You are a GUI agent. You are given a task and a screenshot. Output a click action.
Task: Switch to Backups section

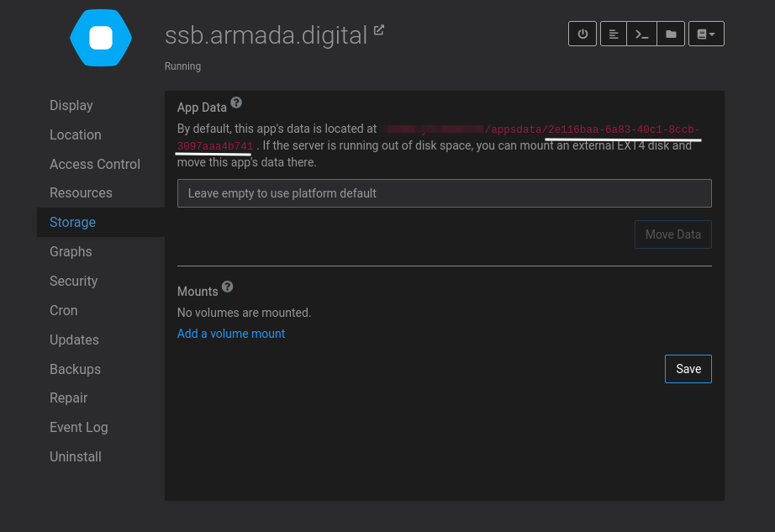[75, 369]
